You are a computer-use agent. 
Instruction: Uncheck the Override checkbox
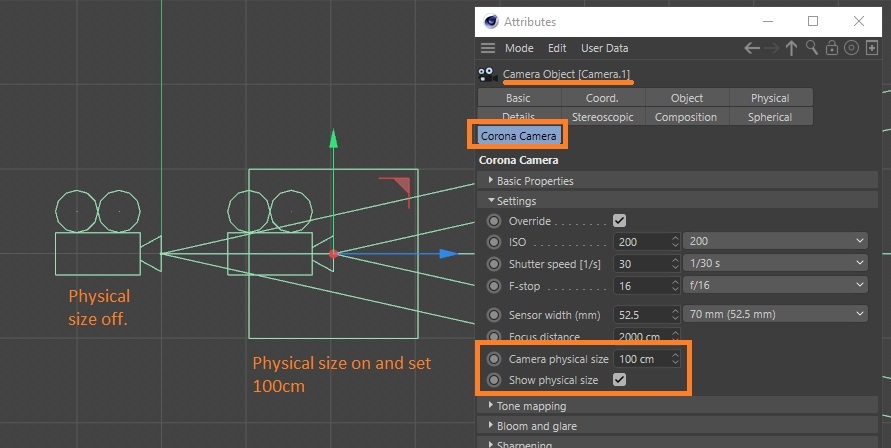coord(619,221)
